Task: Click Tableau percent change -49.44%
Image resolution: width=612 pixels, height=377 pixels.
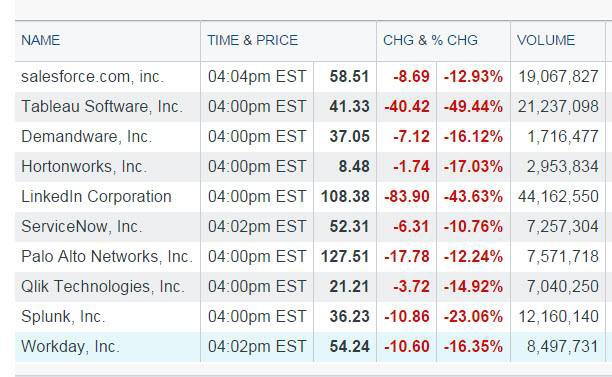Action: pos(473,107)
